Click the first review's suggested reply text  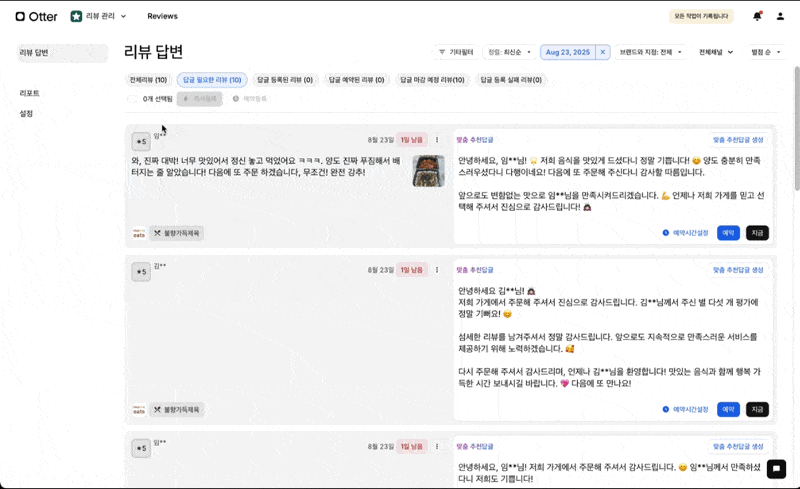[x=611, y=184]
